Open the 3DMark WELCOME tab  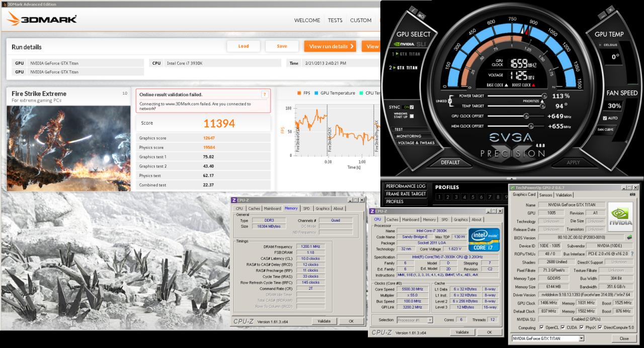pyautogui.click(x=307, y=21)
